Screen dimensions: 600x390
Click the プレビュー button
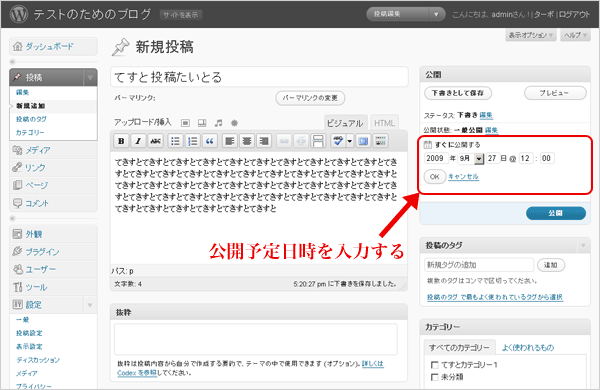tap(555, 93)
